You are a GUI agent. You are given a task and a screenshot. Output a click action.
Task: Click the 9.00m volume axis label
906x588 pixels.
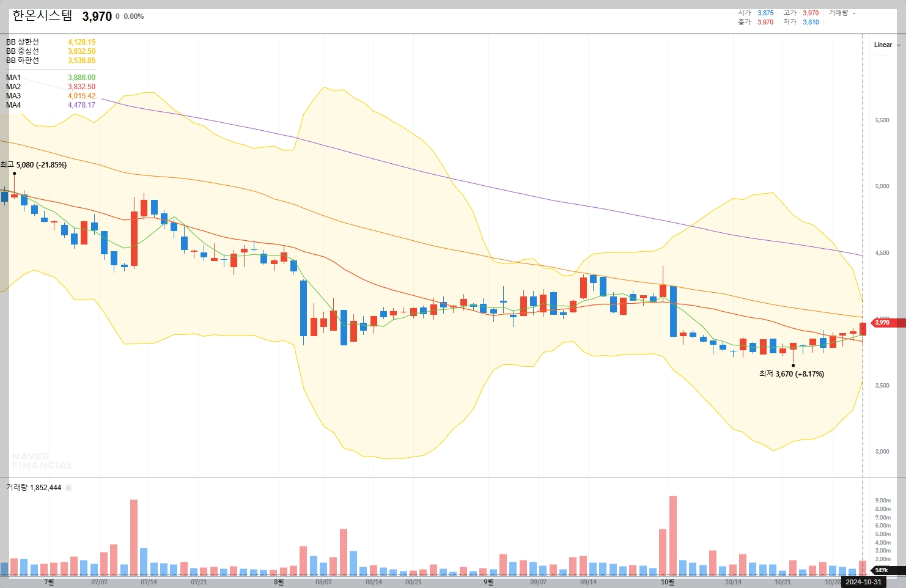[x=883, y=501]
